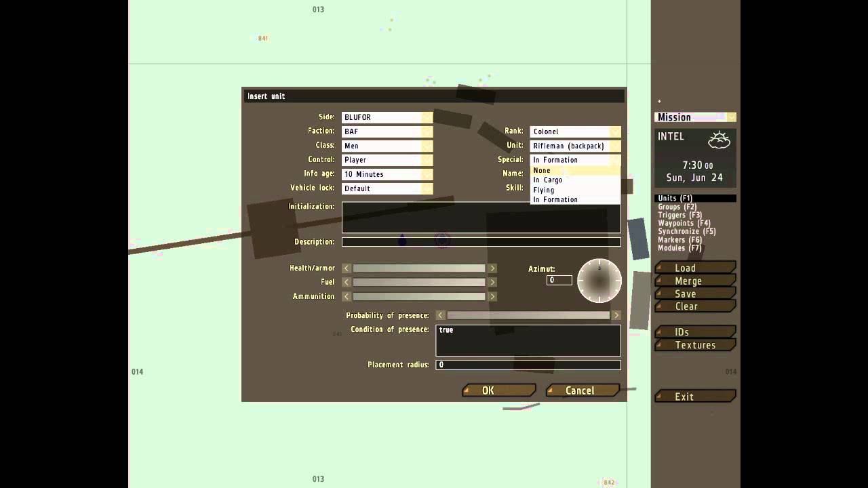Open the Unit dropdown showing Rifleman (backpack)
868x488 pixels.
point(575,146)
